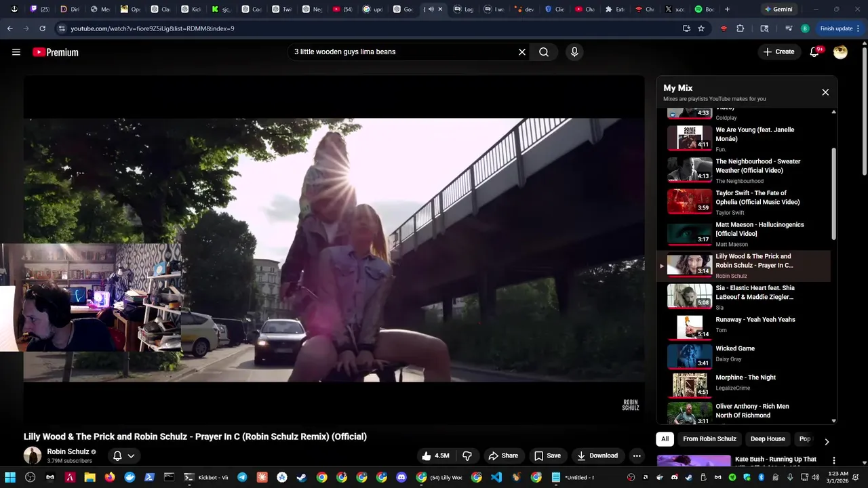Open Steam from the taskbar
This screenshot has width=868, height=488.
302,477
